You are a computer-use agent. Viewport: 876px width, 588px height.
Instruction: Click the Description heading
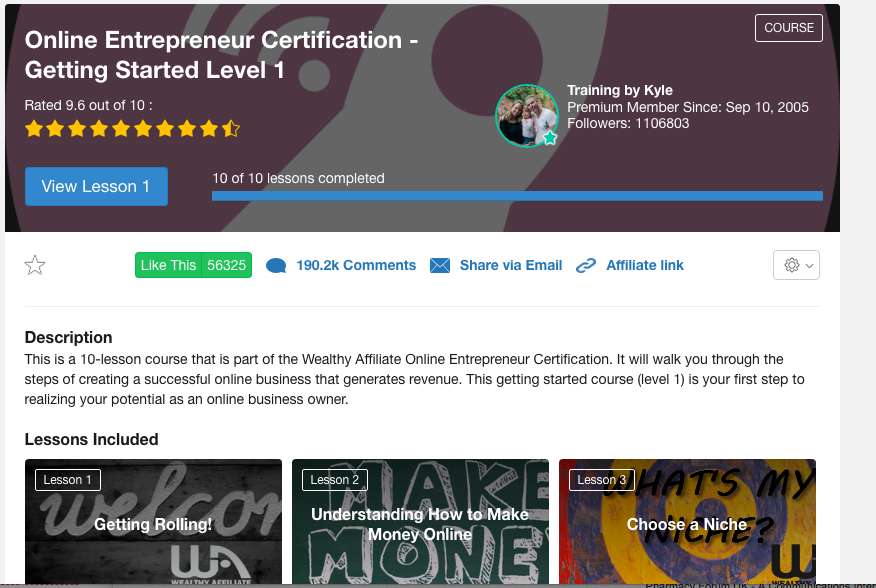[x=68, y=338]
